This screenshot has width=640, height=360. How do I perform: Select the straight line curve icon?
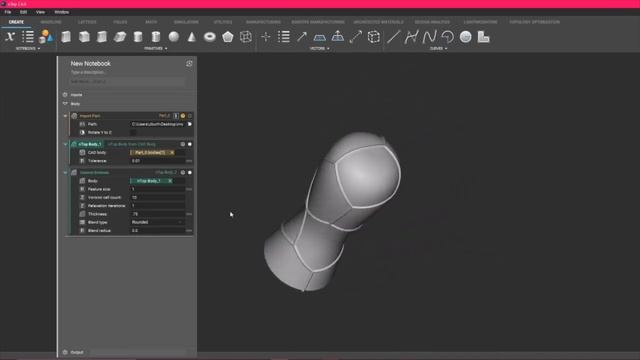click(393, 37)
